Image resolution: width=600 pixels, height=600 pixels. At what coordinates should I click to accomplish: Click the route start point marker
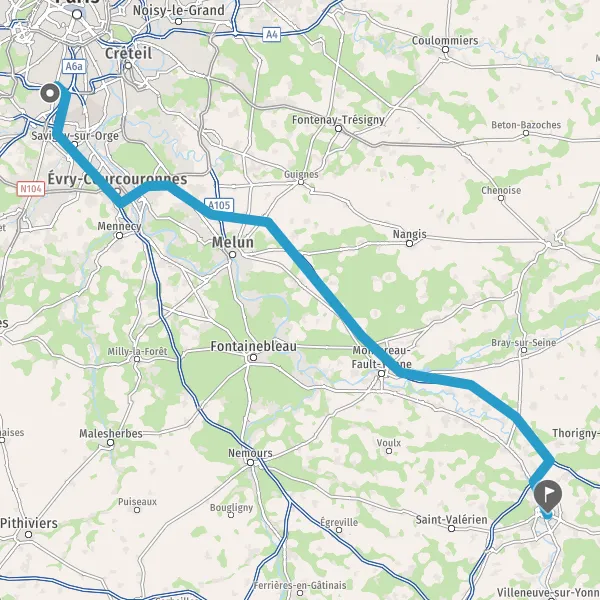pyautogui.click(x=50, y=93)
